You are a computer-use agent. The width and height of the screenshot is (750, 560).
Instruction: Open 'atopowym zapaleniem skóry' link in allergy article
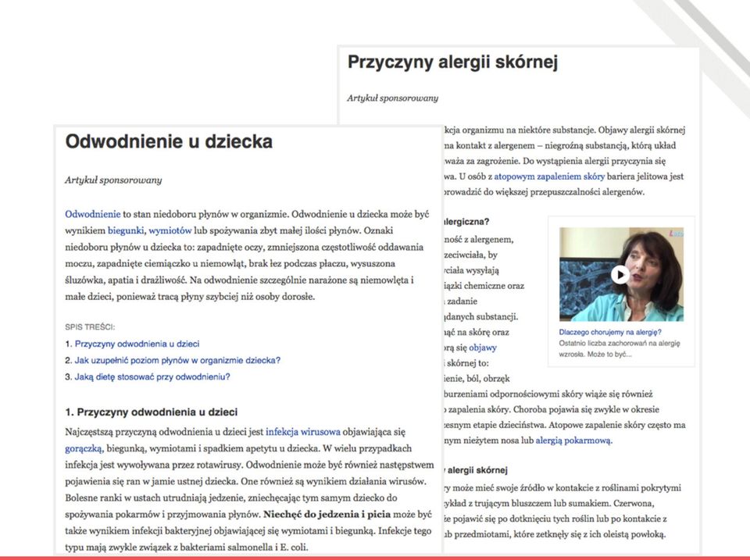pyautogui.click(x=549, y=177)
